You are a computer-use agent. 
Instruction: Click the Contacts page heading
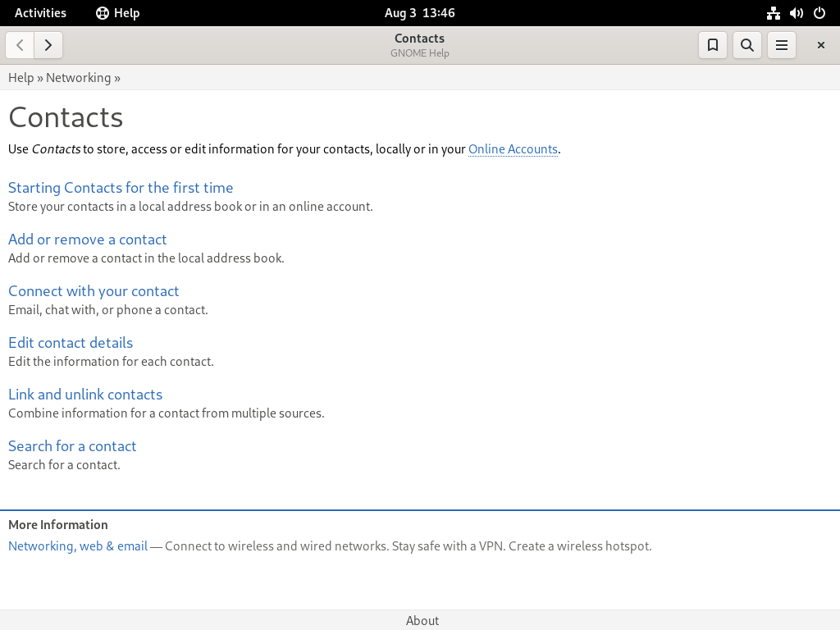pyautogui.click(x=66, y=116)
